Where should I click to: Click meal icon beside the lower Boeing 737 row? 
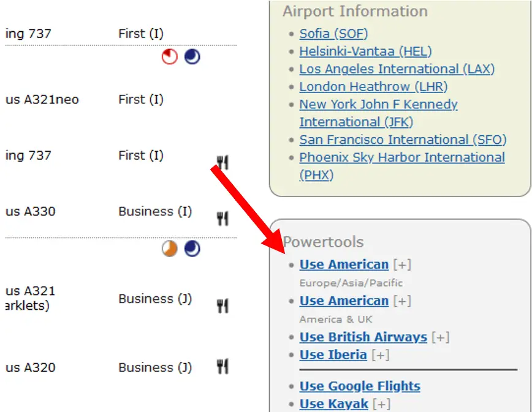point(222,162)
